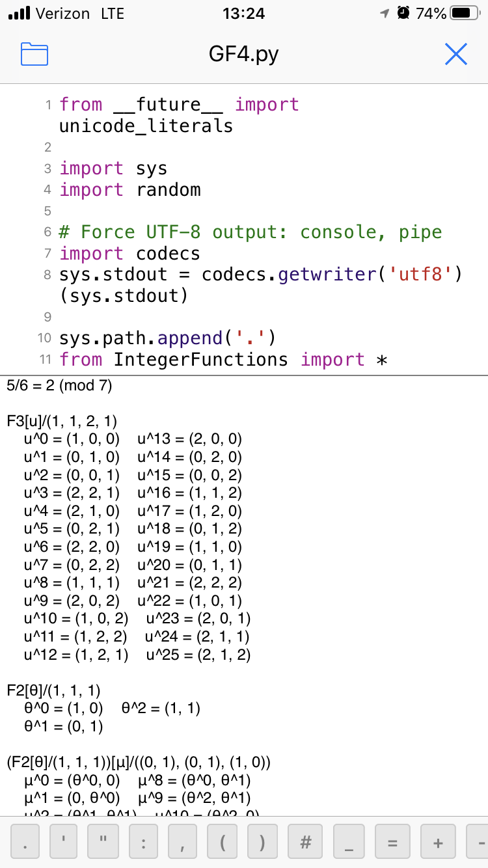This screenshot has width=488, height=868.
Task: Tap the equals accessory key
Action: tap(392, 841)
